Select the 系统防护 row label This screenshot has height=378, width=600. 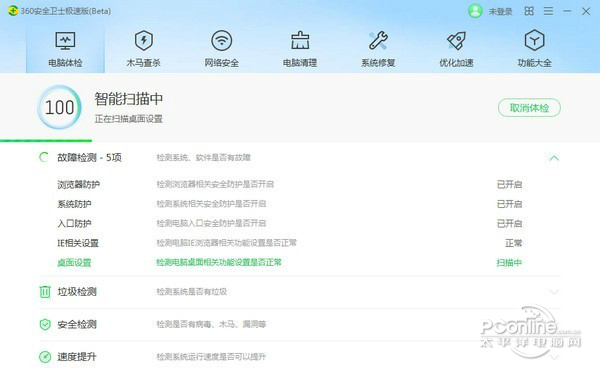tap(74, 204)
